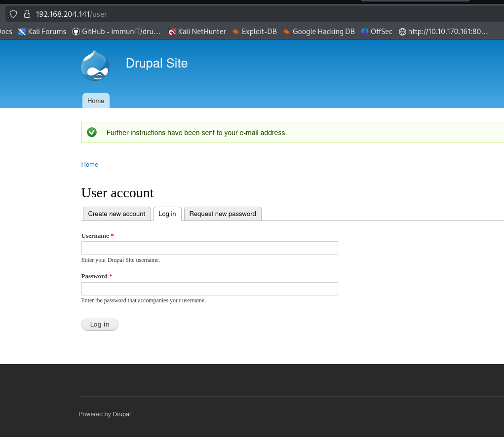Click the green checkmark status icon

[92, 132]
